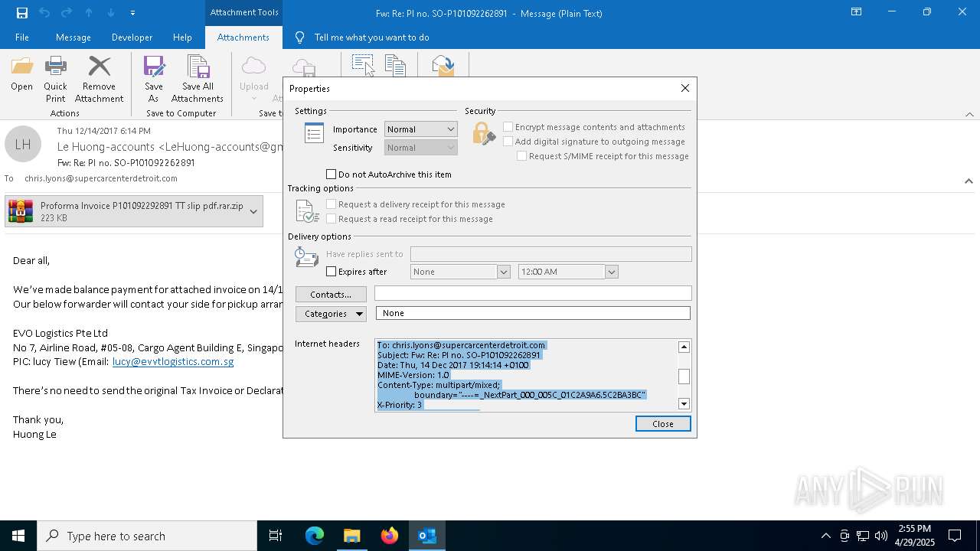Click the Copy attachment icon
This screenshot has width=980, height=551.
coord(395,65)
